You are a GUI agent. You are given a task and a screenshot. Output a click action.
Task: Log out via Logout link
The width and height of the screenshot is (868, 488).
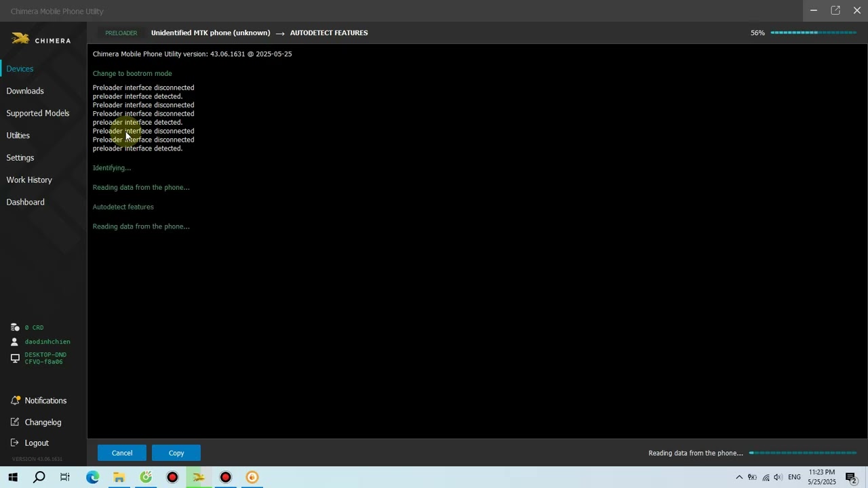tap(37, 443)
